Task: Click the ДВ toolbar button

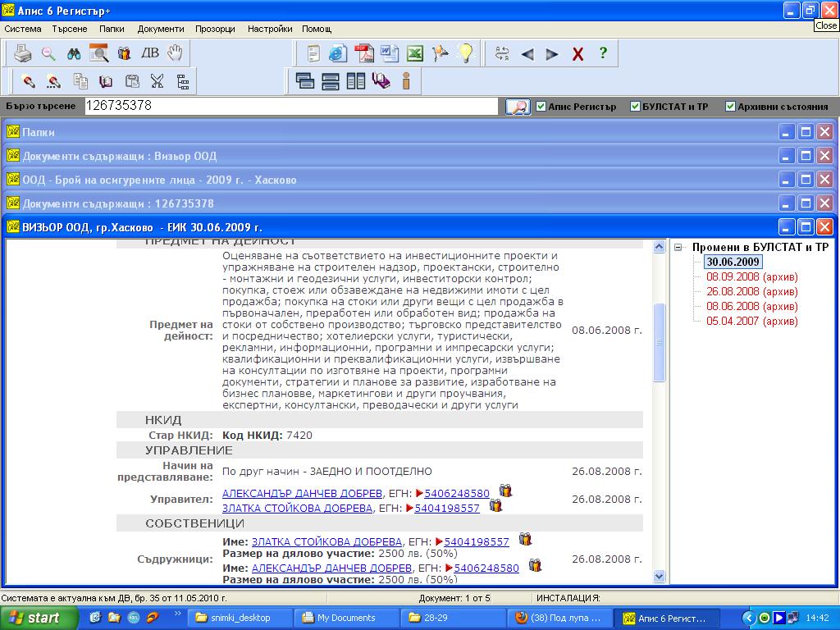Action: (x=150, y=52)
